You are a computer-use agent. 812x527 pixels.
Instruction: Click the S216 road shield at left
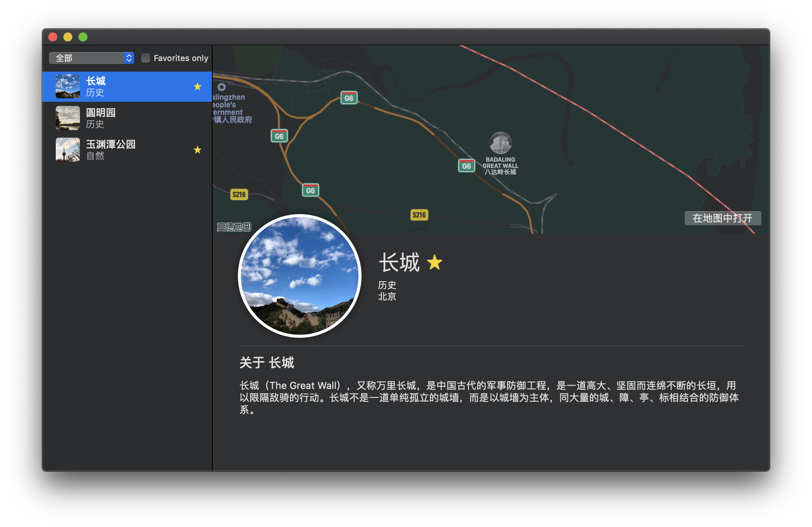pos(239,195)
